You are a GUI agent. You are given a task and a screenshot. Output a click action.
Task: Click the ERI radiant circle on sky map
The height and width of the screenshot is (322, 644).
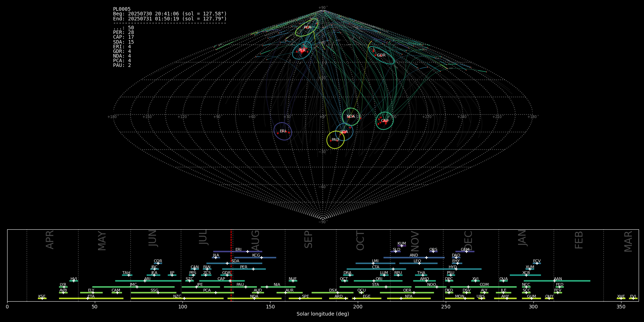[x=283, y=131]
